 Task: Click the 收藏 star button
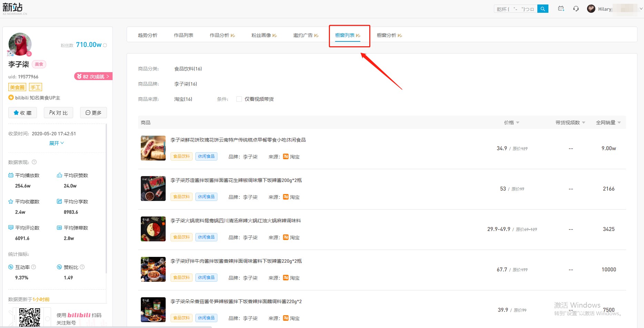[22, 113]
